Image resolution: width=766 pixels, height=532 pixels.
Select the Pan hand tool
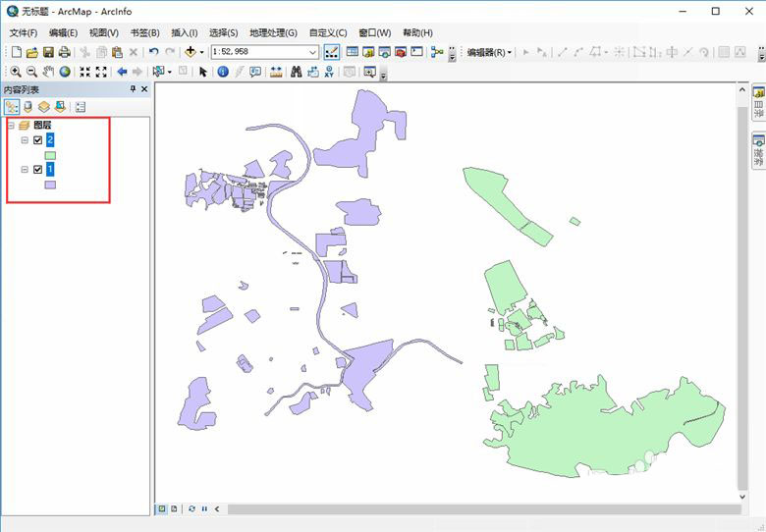coord(48,72)
